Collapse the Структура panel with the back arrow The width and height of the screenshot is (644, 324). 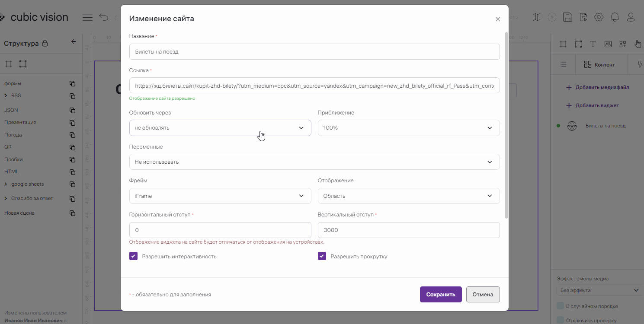[74, 42]
